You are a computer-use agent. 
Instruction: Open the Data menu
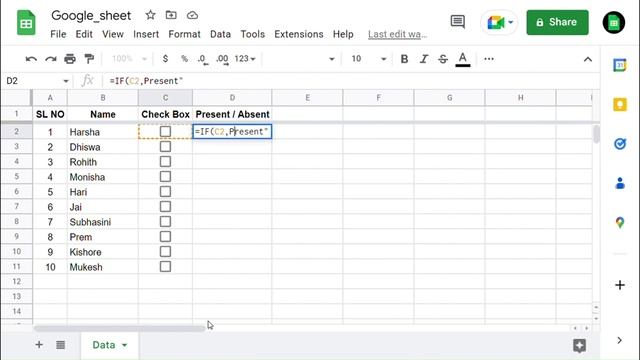click(220, 34)
